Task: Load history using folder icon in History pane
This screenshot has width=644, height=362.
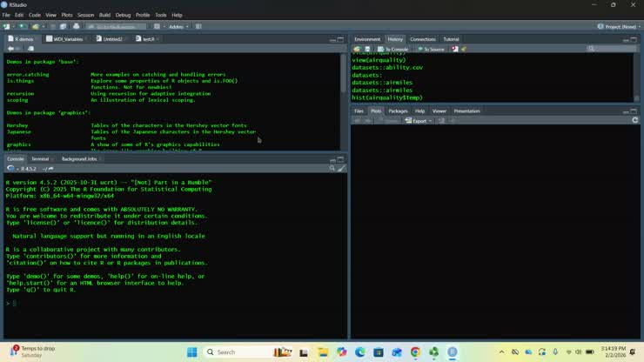Action: pyautogui.click(x=357, y=49)
